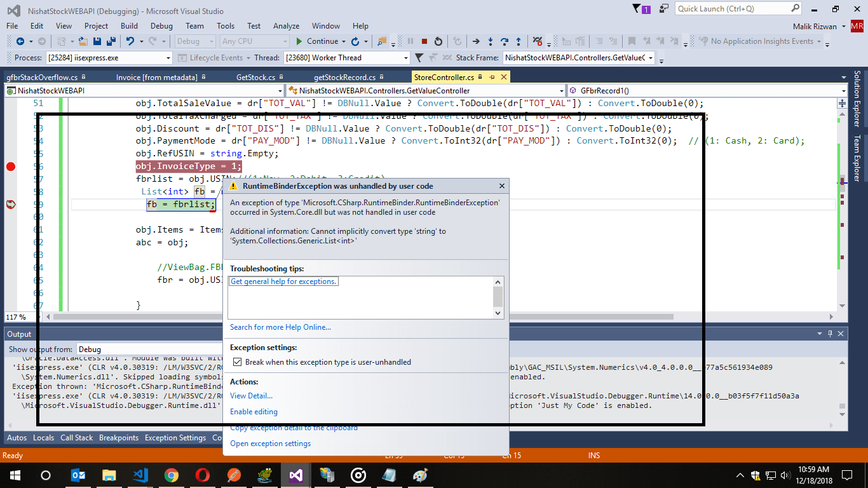Toggle Break when exception is user-unhandled

click(238, 362)
